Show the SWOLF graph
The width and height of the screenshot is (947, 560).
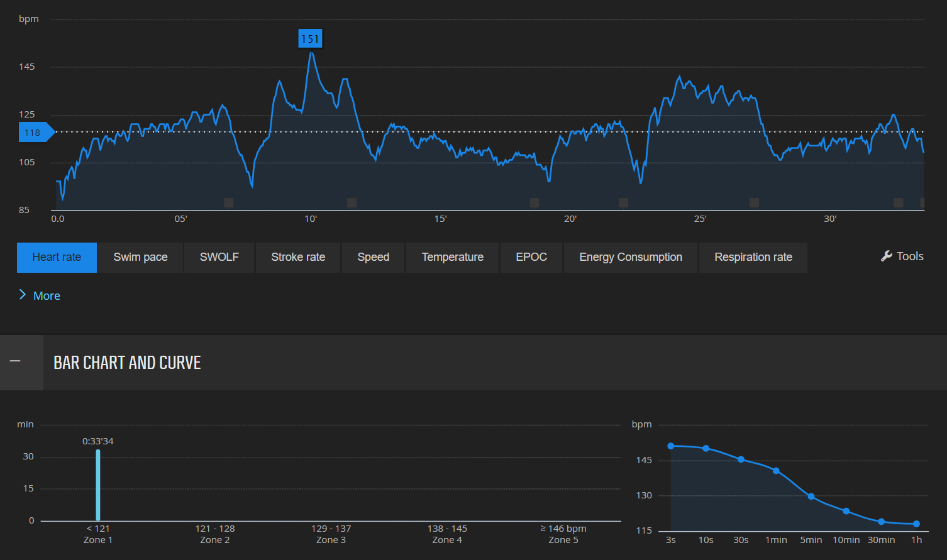(219, 257)
